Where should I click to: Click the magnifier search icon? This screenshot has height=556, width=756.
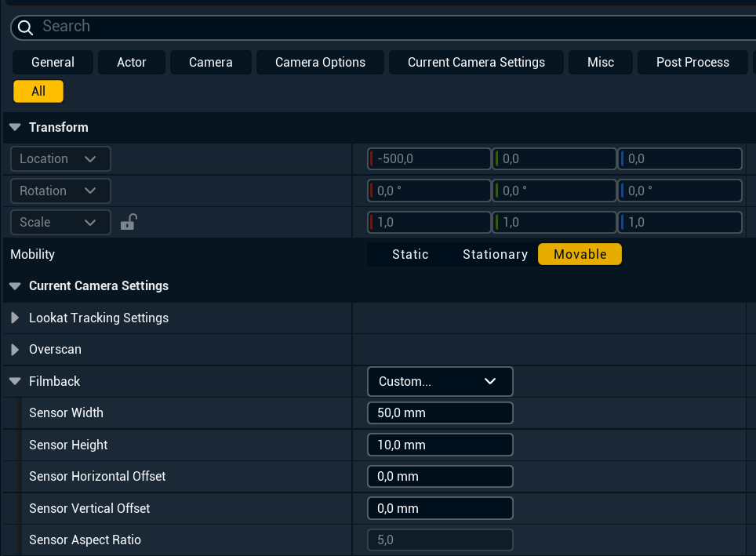(x=26, y=28)
